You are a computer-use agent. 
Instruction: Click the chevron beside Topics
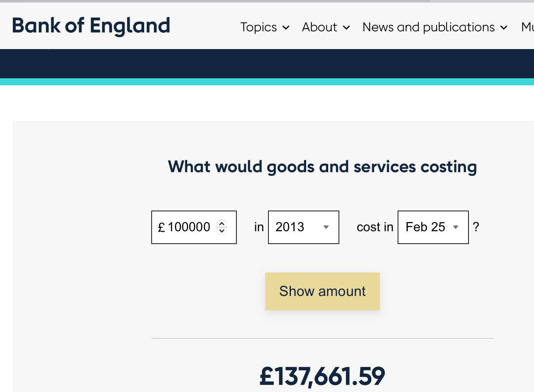286,28
